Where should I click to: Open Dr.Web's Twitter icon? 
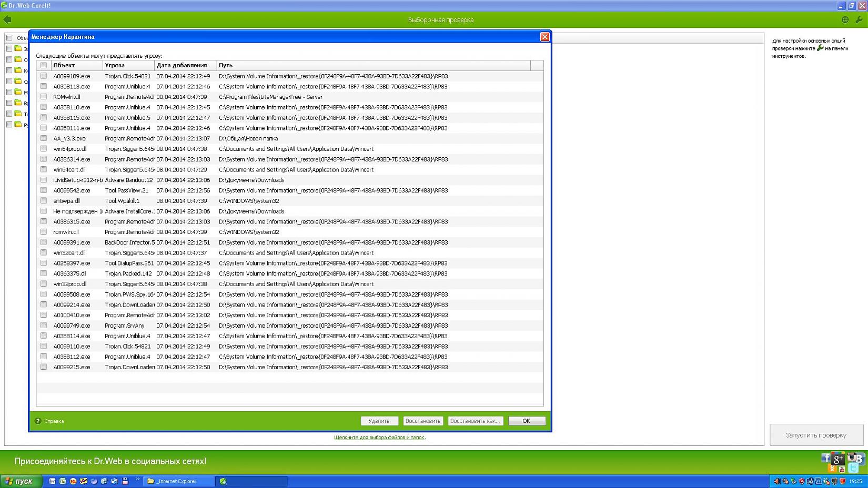[x=853, y=467]
